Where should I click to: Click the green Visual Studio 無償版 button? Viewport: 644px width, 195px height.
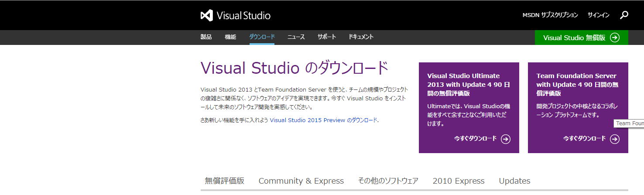click(582, 38)
